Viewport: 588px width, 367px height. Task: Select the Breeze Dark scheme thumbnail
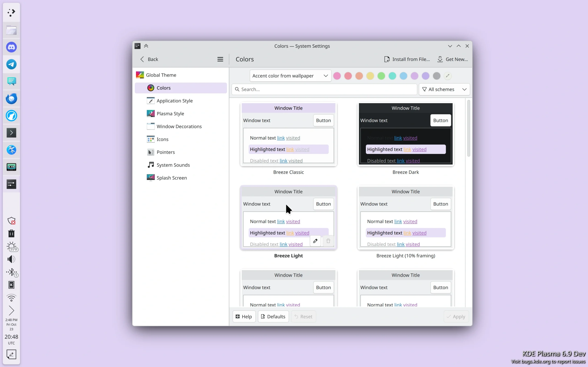click(x=406, y=134)
